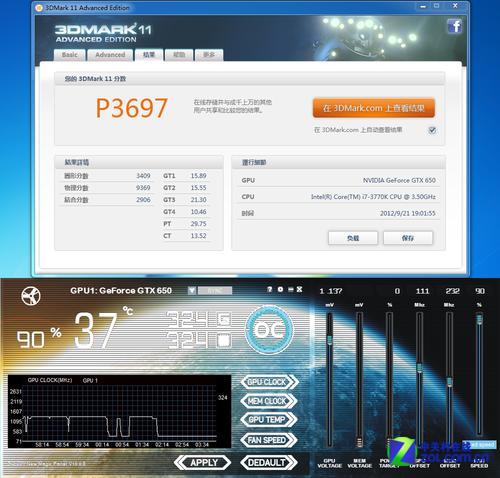
Task: Show the GPU TEMP graph
Action: point(269,420)
